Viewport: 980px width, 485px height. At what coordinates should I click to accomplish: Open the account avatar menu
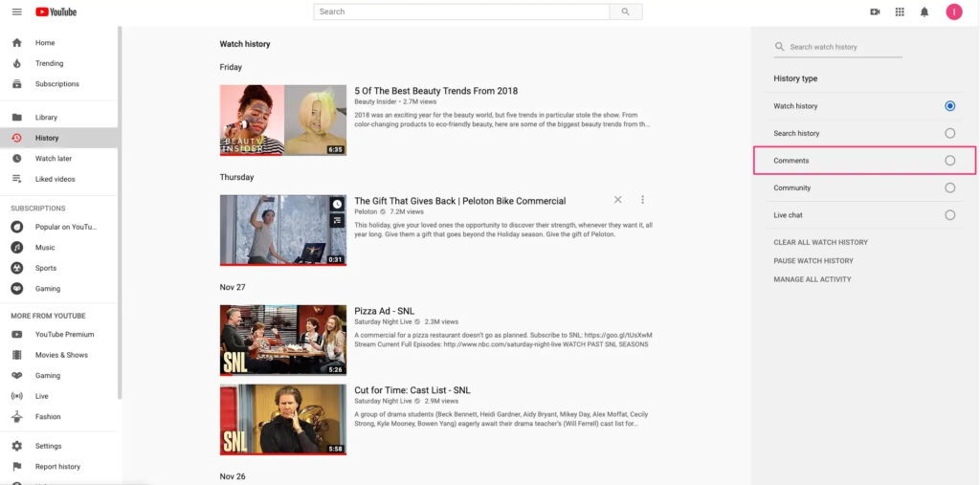954,11
